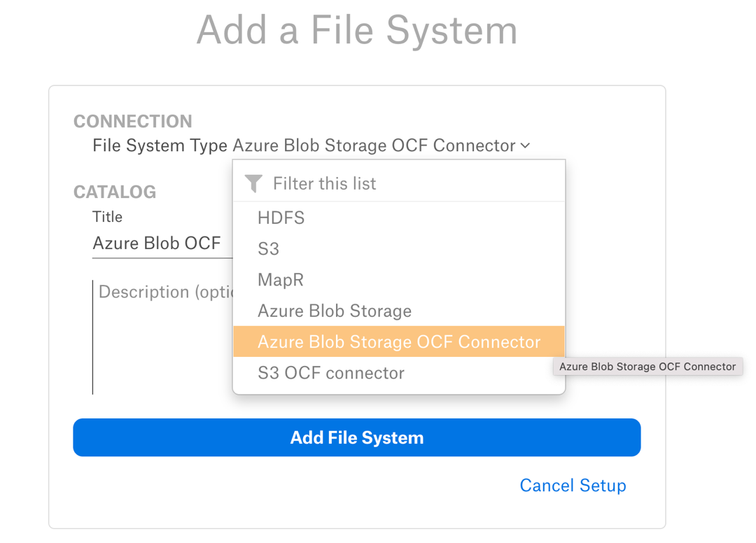The width and height of the screenshot is (756, 543).
Task: Pick Azure Blob Storage option
Action: [x=399, y=311]
